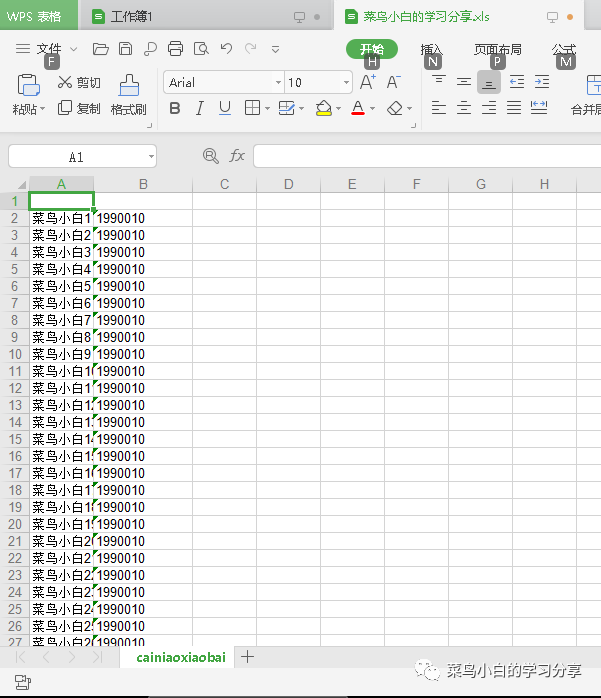Click the Save icon in quick toolbar
Image resolution: width=601 pixels, height=698 pixels.
[x=125, y=49]
